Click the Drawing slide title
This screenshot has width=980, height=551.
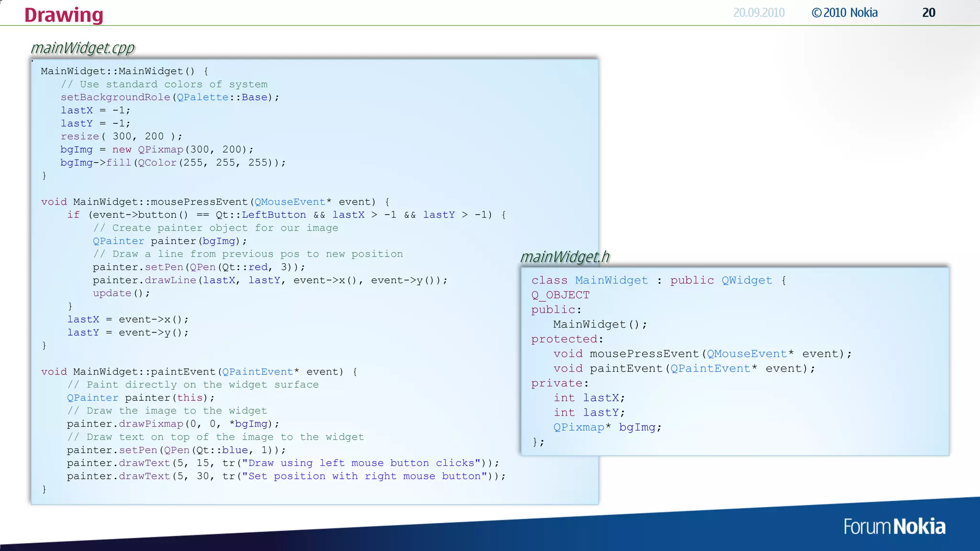pos(64,15)
